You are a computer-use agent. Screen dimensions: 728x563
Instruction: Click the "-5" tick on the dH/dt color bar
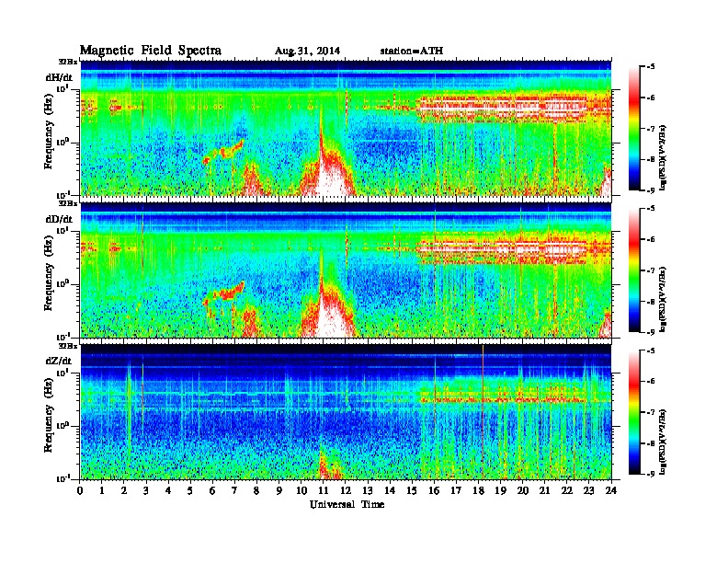coord(652,67)
